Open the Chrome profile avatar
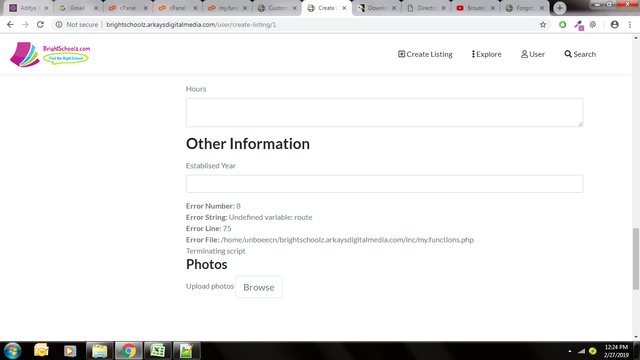Image resolution: width=640 pixels, height=360 pixels. coord(615,24)
